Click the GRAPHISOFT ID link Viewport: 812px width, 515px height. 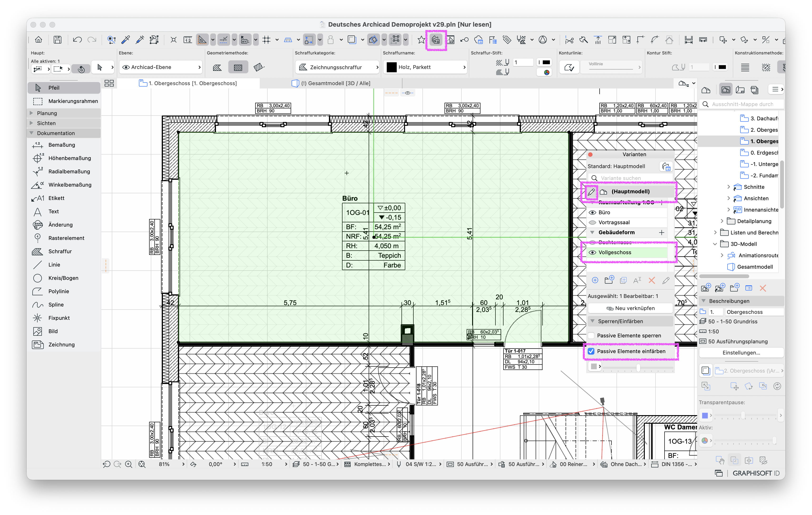(756, 474)
